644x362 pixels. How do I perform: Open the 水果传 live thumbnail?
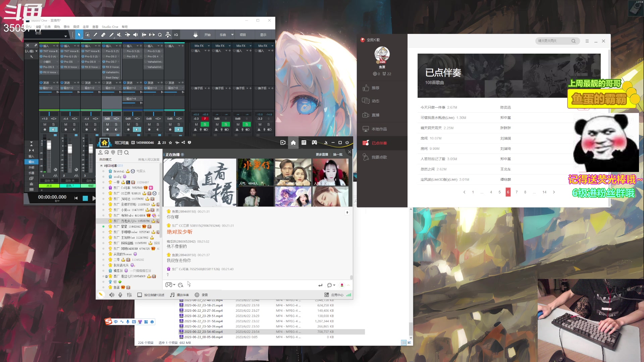pos(256,172)
